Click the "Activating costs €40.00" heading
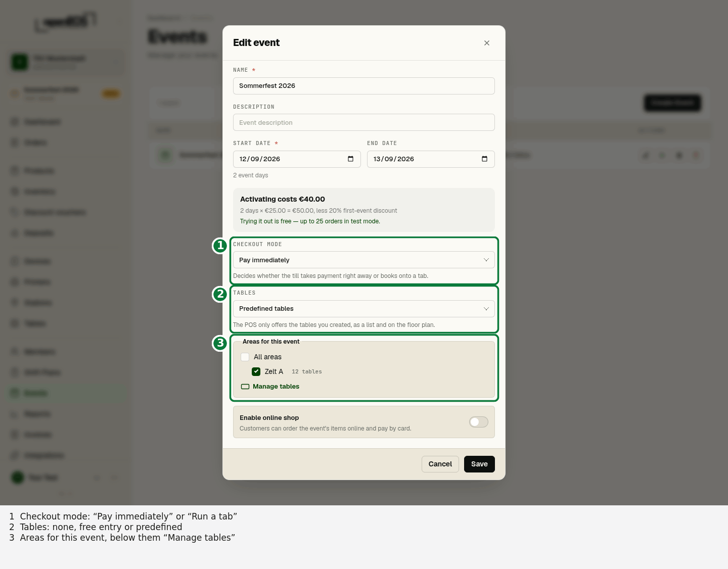 [283, 199]
